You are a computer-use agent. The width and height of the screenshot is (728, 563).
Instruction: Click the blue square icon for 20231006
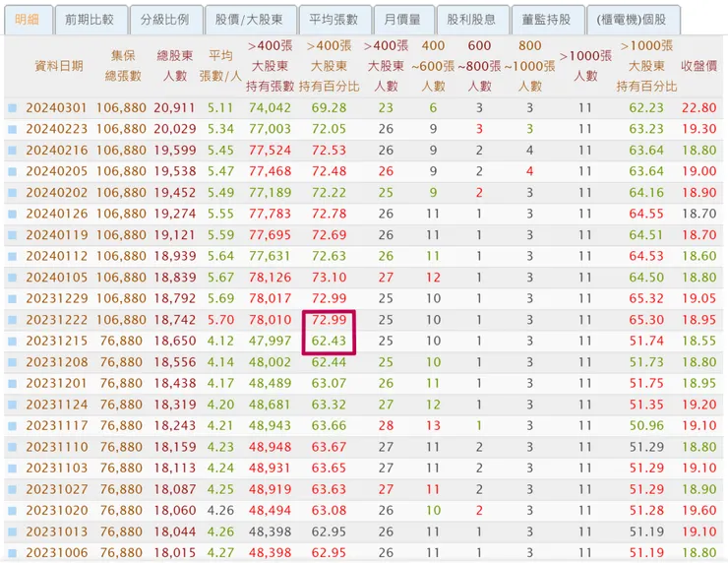click(x=13, y=553)
